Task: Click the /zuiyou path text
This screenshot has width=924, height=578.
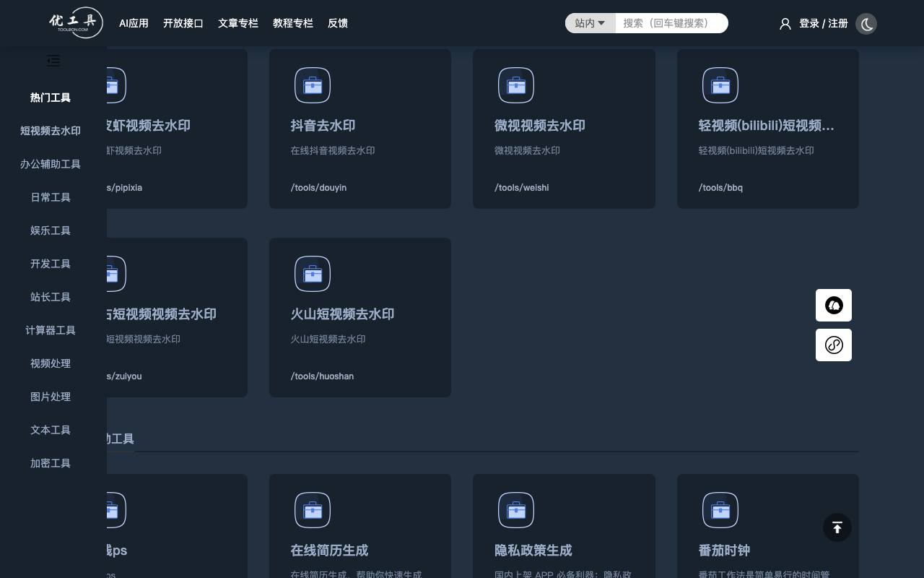Action: point(124,376)
